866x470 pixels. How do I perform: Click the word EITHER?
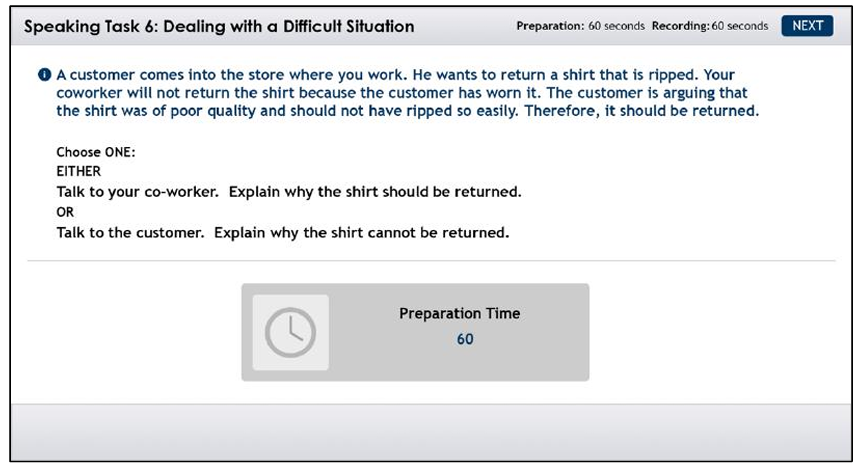click(x=78, y=171)
